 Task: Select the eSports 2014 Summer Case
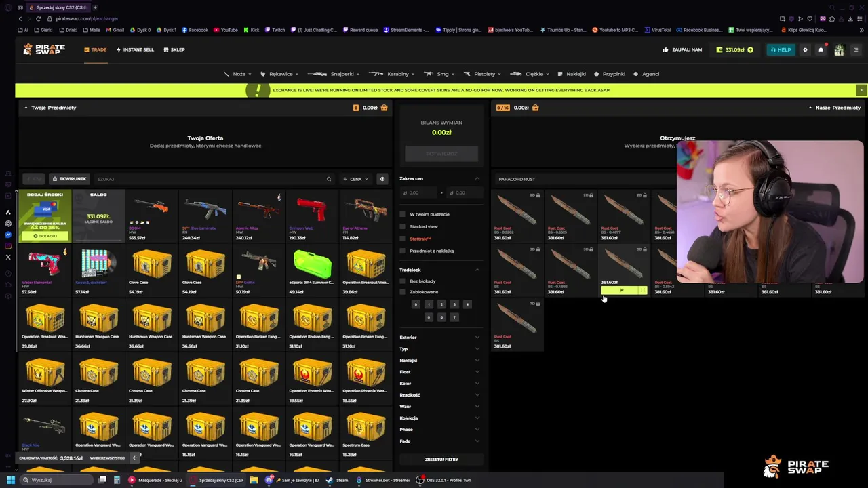click(312, 270)
